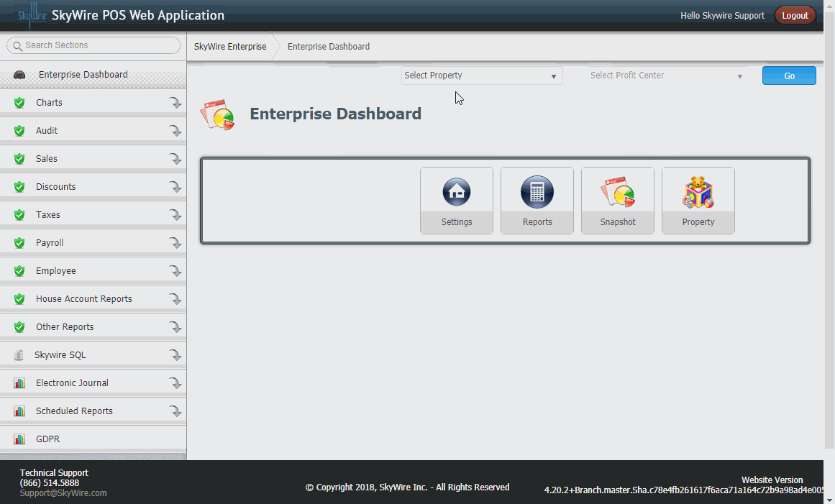
Task: Click the House Account Reports label
Action: pos(84,299)
